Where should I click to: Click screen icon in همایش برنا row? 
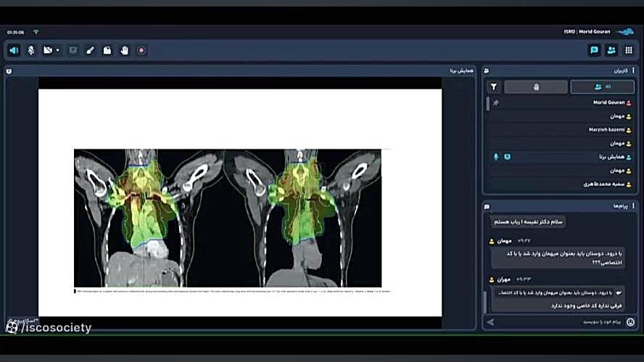pyautogui.click(x=508, y=157)
